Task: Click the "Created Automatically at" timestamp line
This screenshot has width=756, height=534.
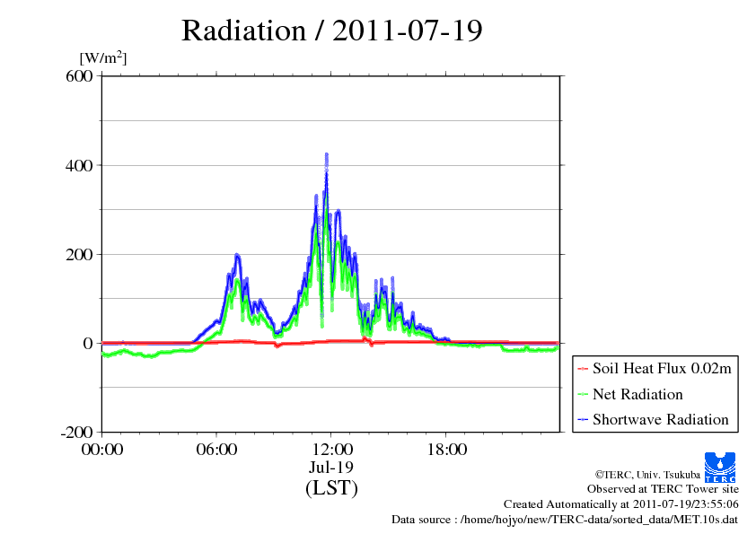Action: tap(621, 504)
